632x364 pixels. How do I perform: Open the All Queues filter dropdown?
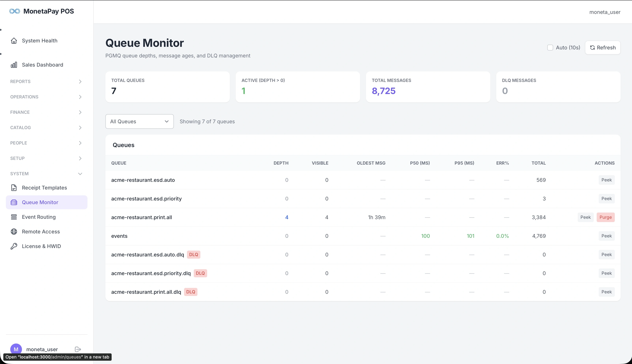coord(139,121)
